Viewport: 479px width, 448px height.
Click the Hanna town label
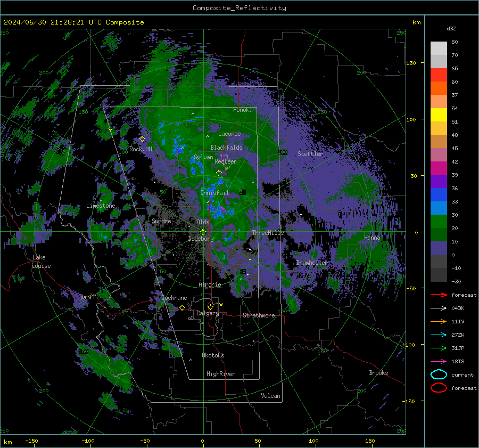coord(372,238)
